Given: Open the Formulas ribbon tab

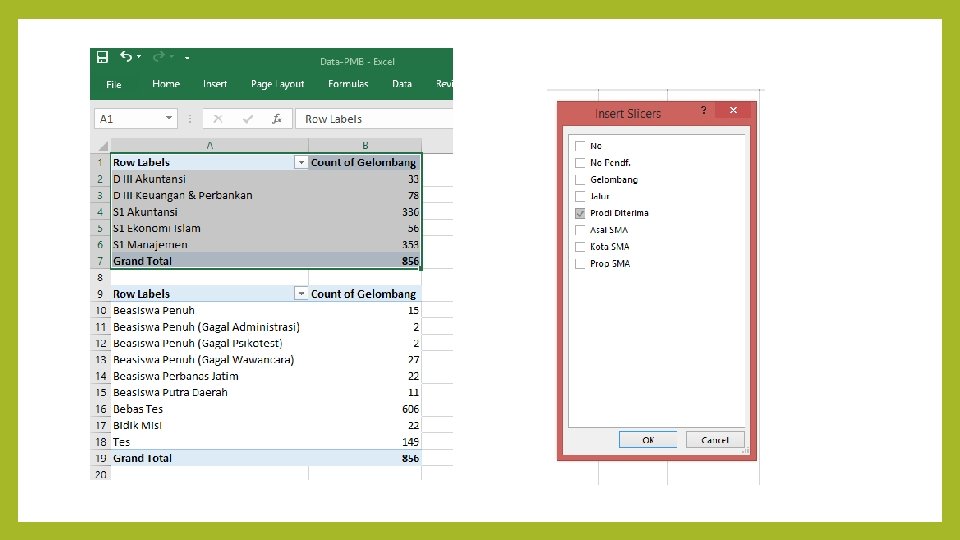Looking at the screenshot, I should tap(348, 84).
